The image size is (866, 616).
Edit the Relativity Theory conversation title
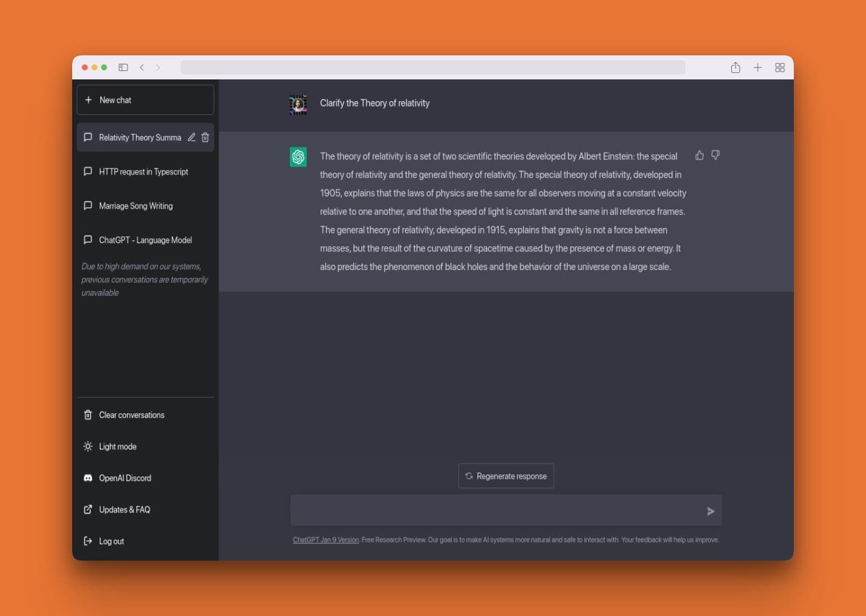[191, 137]
